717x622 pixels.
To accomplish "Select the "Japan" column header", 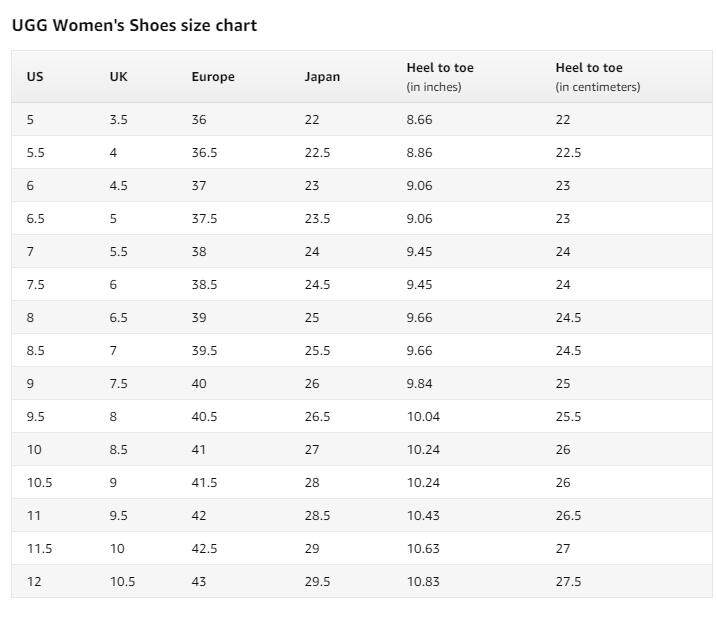I will [322, 77].
